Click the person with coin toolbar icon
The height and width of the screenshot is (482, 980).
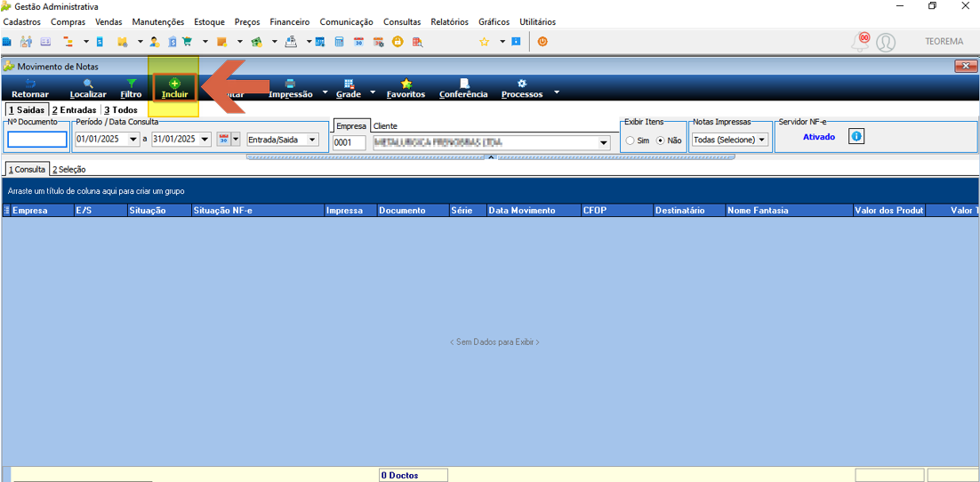point(155,42)
